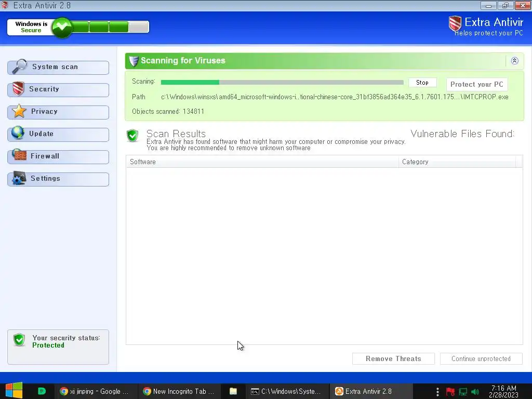Screen dimensions: 532x399
Task: Click the red flag tray icon
Action: tap(450, 392)
